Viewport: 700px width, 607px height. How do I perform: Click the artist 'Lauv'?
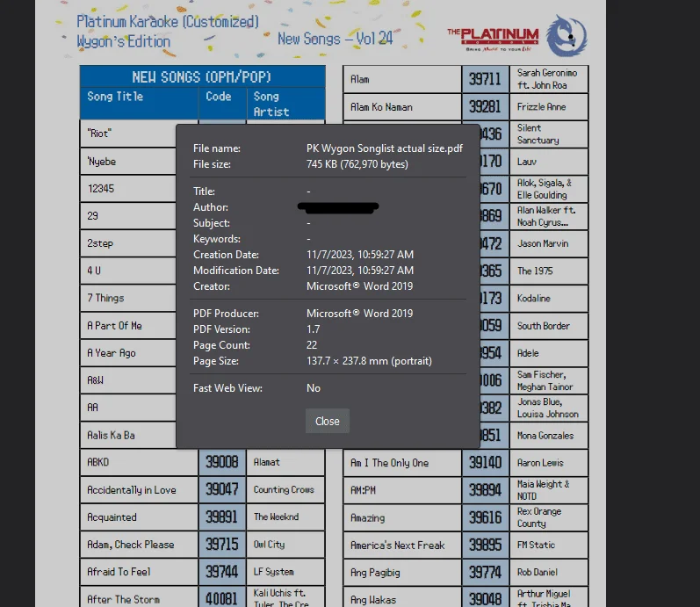[527, 162]
